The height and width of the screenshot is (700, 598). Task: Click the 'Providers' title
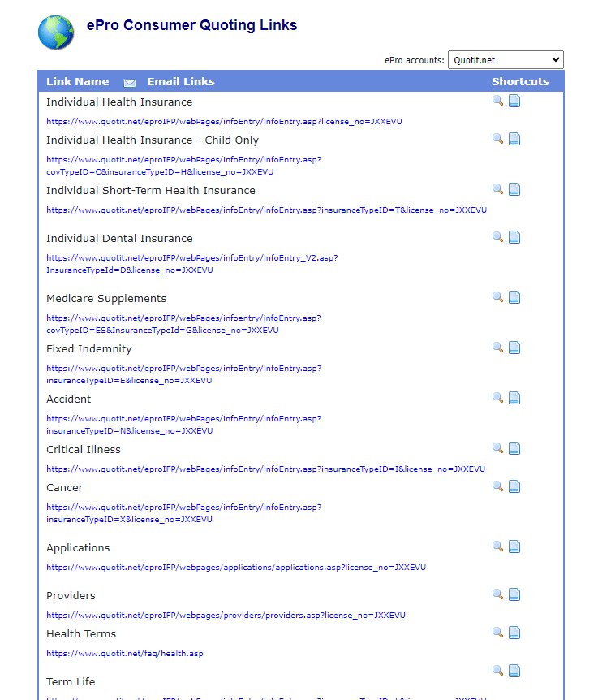coord(71,596)
